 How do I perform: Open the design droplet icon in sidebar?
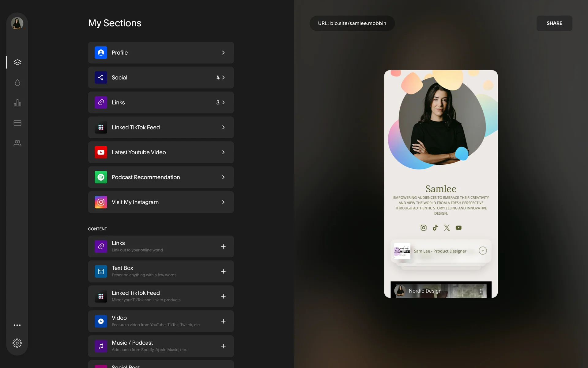(17, 82)
